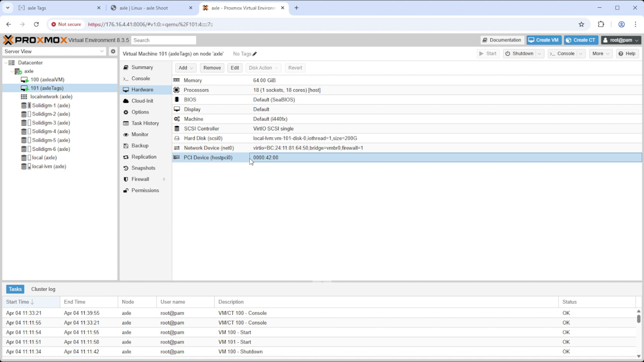Screen dimensions: 644x362
Task: Click the Display monitor icon
Action: point(176,109)
